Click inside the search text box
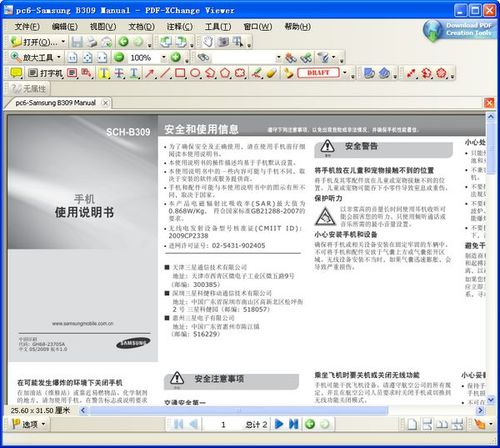500x448 pixels. 243,58
